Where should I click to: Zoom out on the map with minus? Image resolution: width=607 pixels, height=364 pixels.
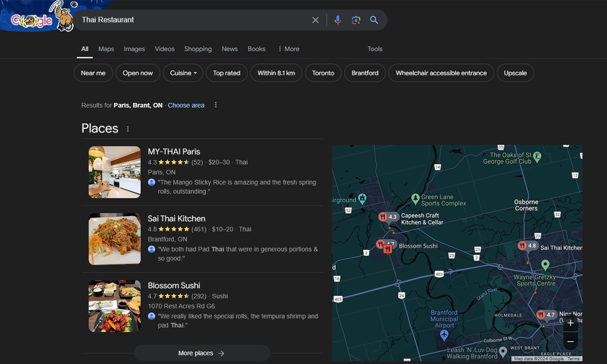[x=571, y=342]
